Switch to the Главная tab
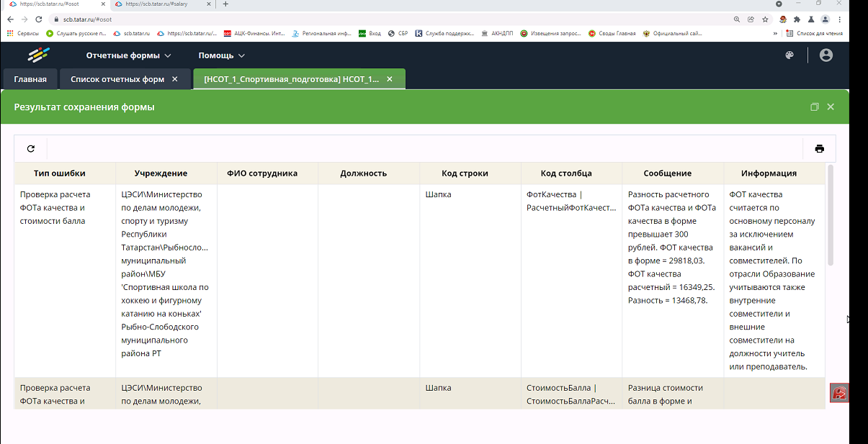The height and width of the screenshot is (444, 868). point(30,79)
